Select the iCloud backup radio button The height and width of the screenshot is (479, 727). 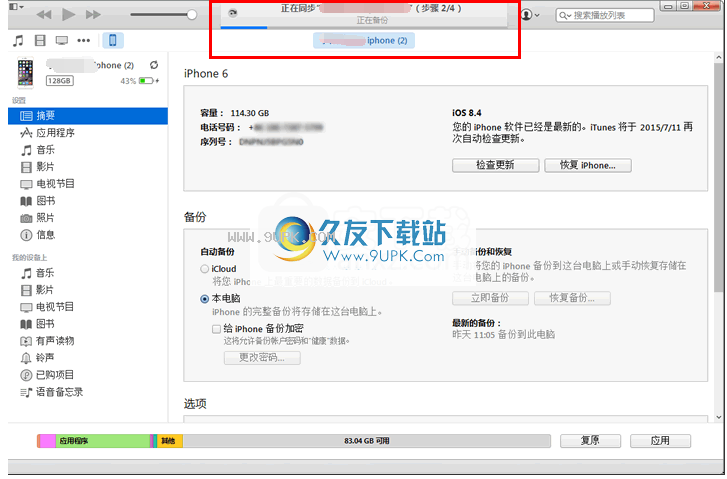204,269
